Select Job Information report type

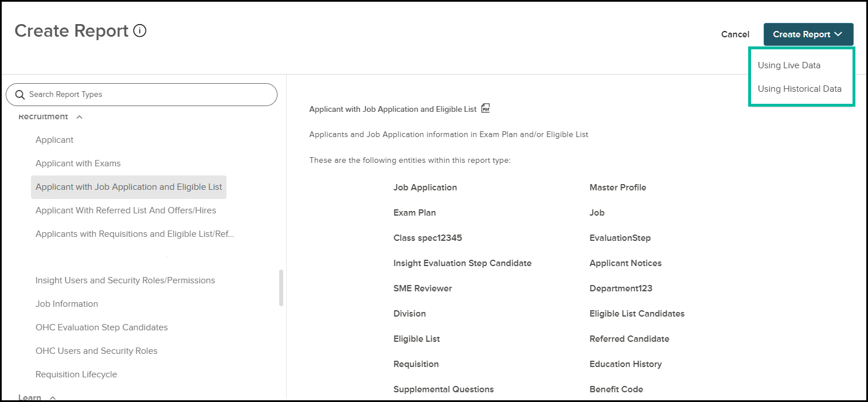(x=67, y=304)
